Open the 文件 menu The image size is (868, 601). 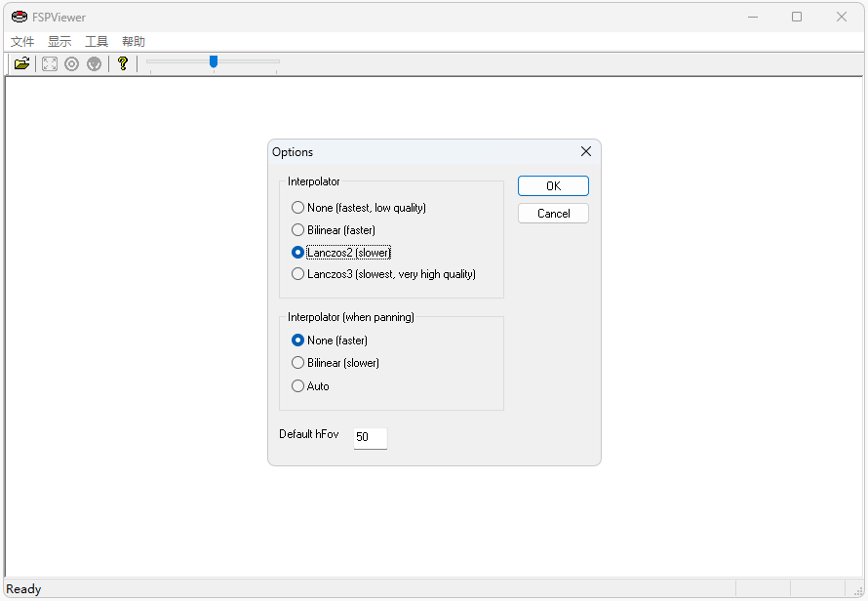[22, 42]
